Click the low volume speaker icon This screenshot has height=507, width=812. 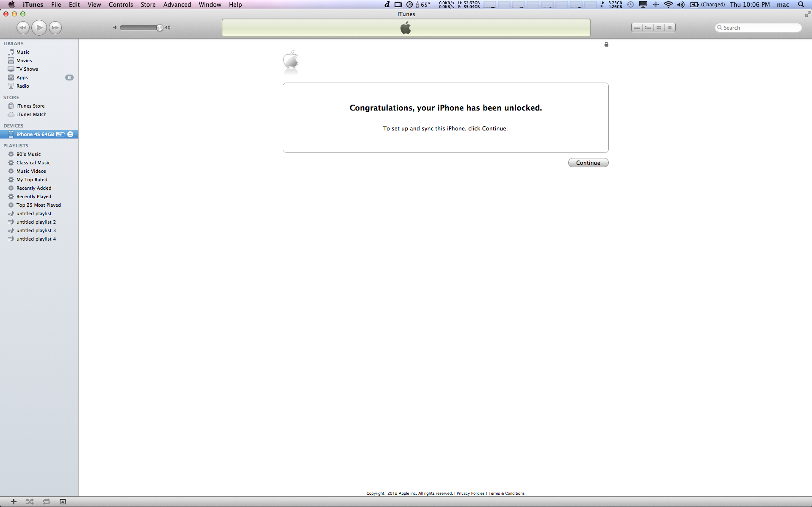[115, 28]
